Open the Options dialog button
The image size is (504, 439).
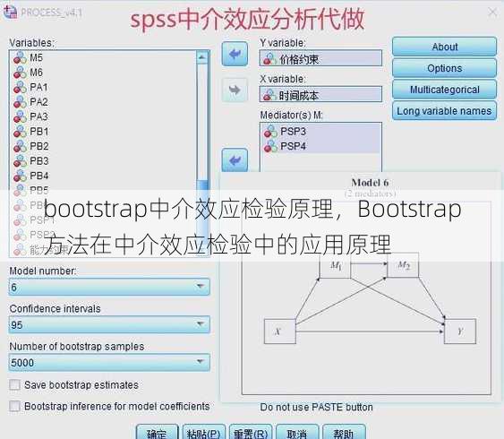click(x=444, y=68)
